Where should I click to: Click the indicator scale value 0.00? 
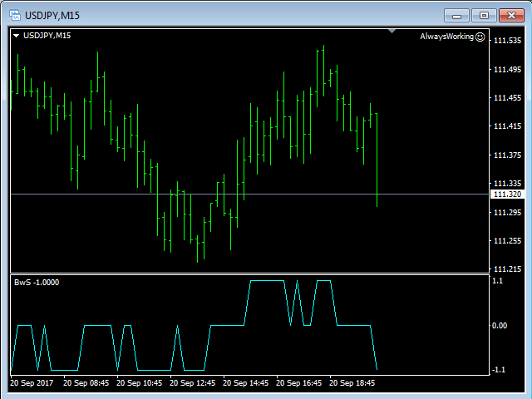pyautogui.click(x=500, y=325)
